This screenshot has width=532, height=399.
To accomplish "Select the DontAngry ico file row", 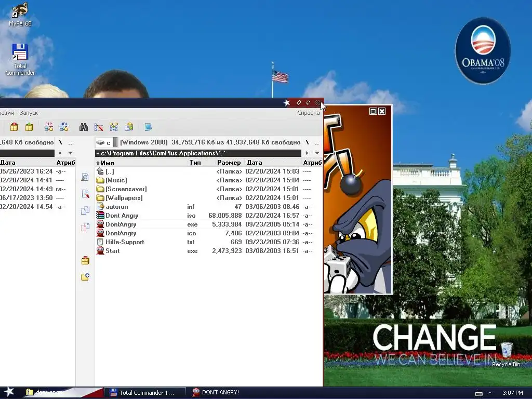I will pos(209,233).
